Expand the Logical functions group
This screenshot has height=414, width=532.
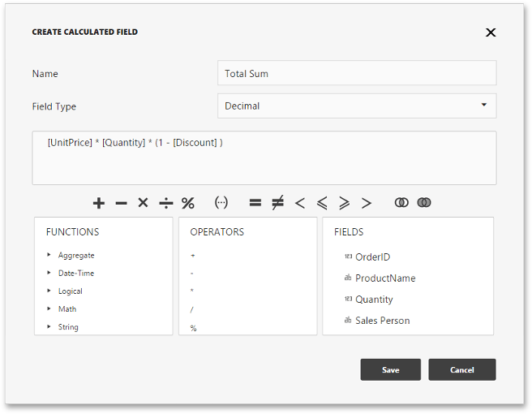coord(49,291)
